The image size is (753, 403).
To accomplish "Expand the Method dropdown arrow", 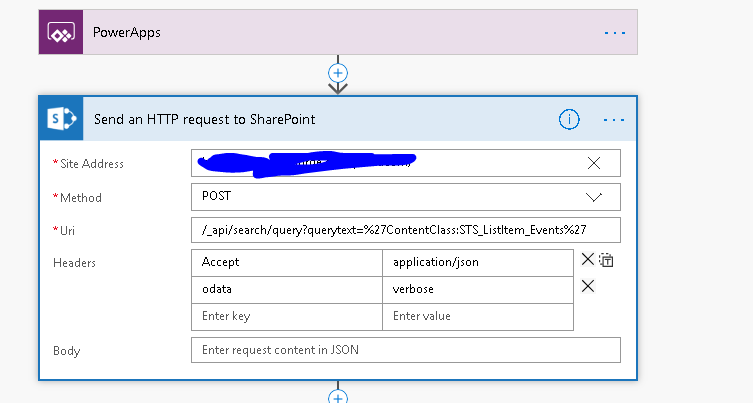I will 594,197.
